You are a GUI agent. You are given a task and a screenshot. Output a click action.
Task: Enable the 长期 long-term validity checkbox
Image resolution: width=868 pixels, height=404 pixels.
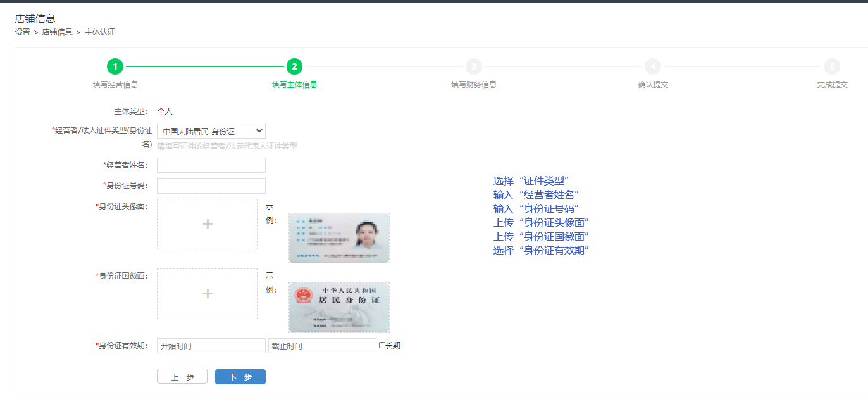(x=382, y=346)
